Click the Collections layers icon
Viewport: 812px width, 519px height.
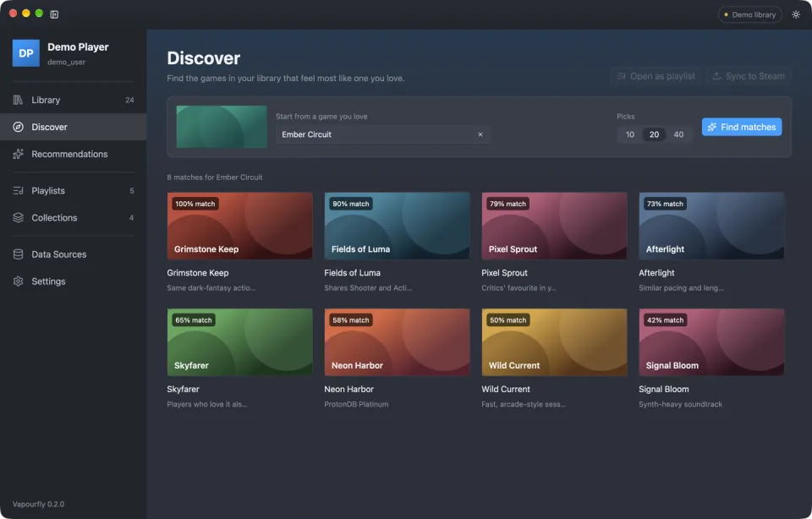18,217
